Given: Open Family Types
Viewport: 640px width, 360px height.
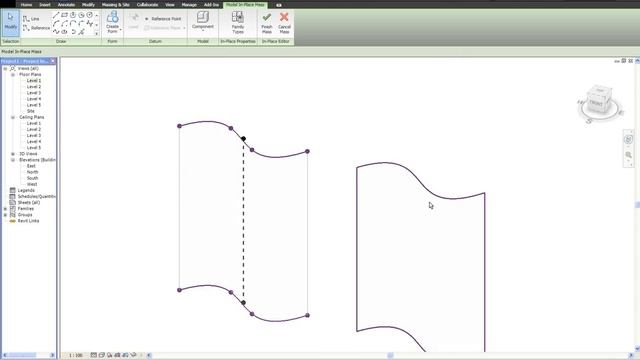Looking at the screenshot, I should [238, 22].
